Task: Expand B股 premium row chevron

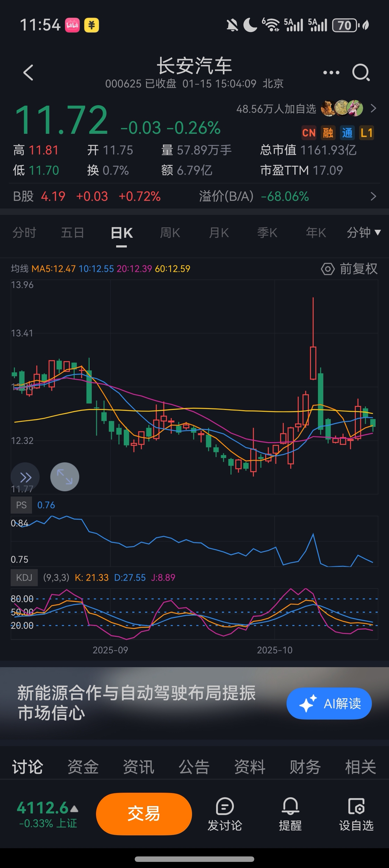Action: coord(373,197)
